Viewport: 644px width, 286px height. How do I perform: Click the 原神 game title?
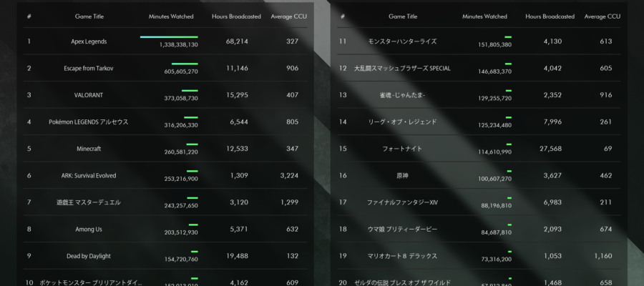(402, 176)
